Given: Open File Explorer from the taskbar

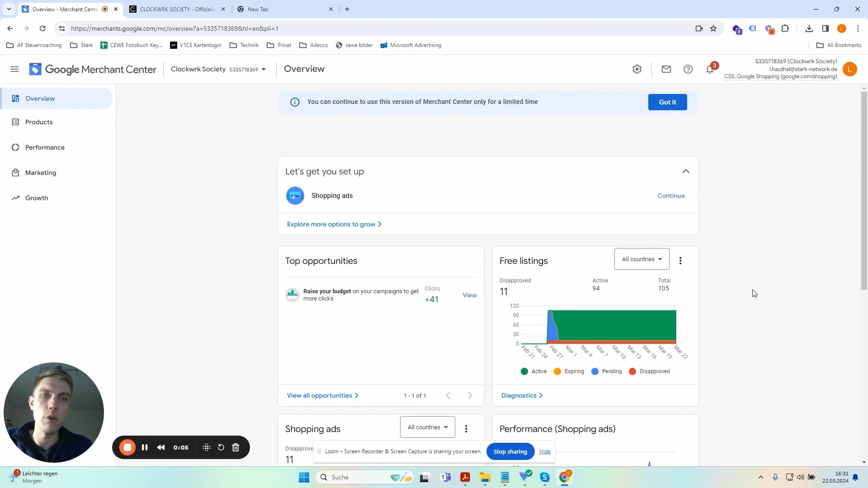Looking at the screenshot, I should [485, 477].
